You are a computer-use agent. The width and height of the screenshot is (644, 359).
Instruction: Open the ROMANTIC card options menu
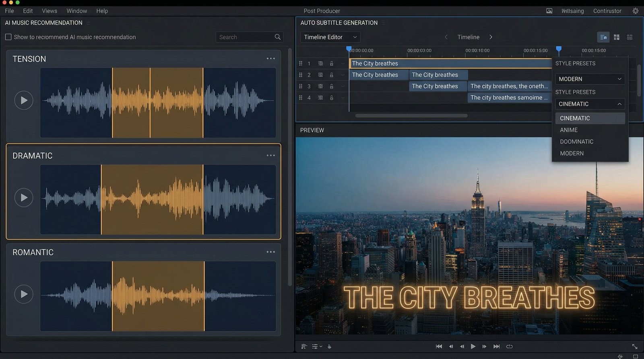[271, 252]
